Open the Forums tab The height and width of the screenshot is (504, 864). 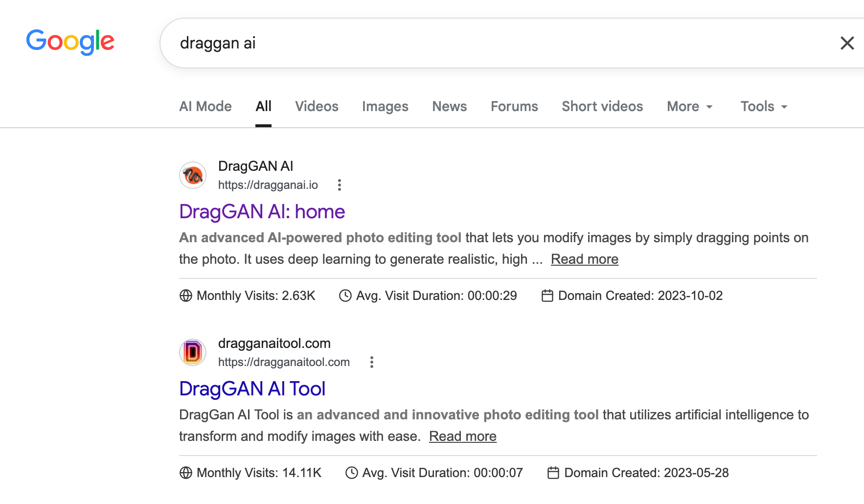click(x=514, y=107)
